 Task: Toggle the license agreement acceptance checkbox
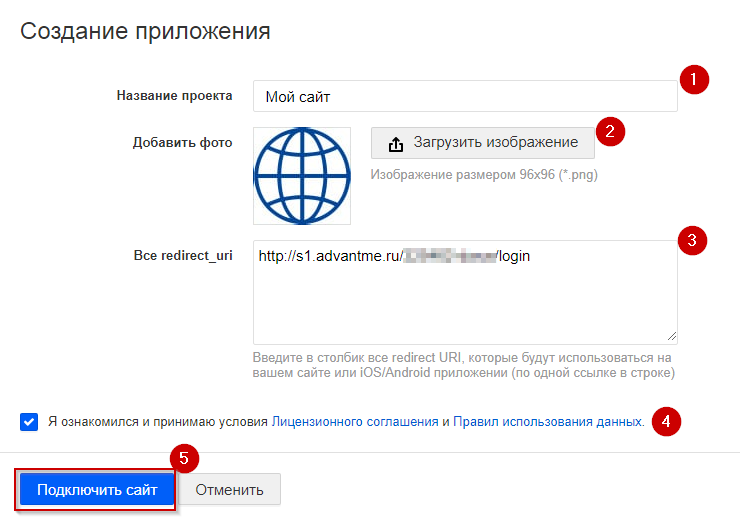29,422
